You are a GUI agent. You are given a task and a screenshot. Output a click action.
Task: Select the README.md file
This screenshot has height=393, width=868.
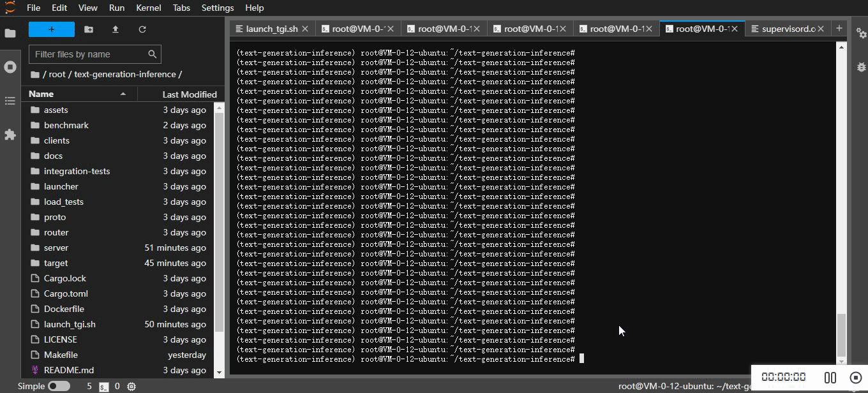(x=117, y=370)
